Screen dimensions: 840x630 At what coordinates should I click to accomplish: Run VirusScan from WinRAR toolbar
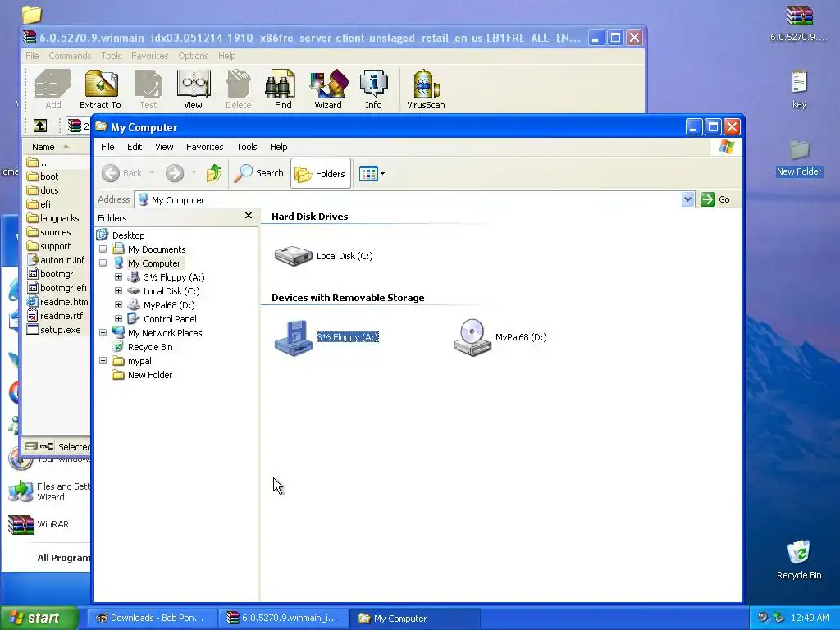point(426,89)
